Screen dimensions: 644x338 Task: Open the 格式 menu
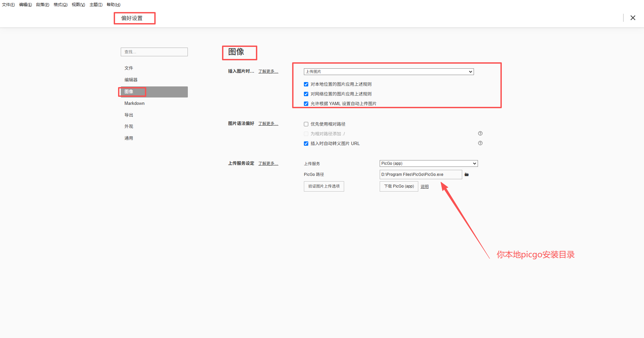pyautogui.click(x=60, y=5)
